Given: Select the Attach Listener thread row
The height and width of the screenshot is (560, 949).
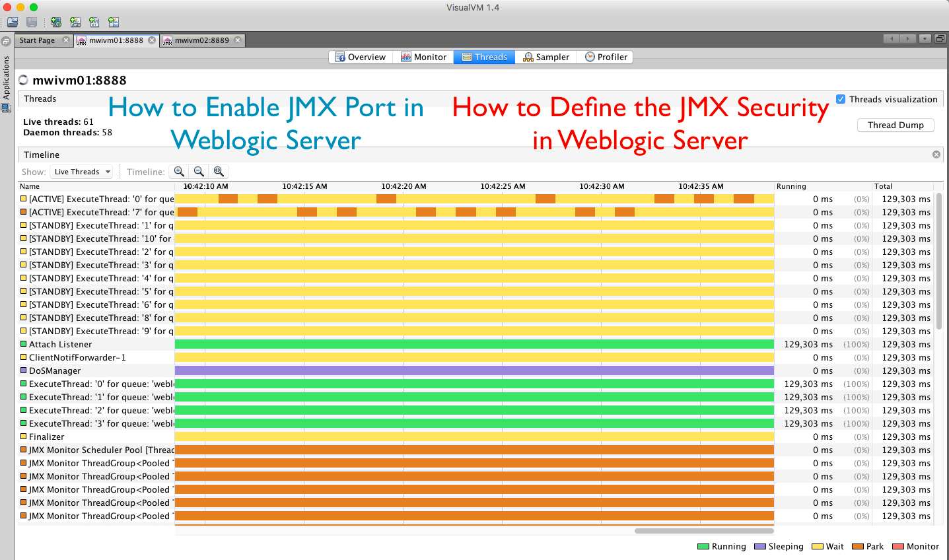Looking at the screenshot, I should click(x=475, y=344).
